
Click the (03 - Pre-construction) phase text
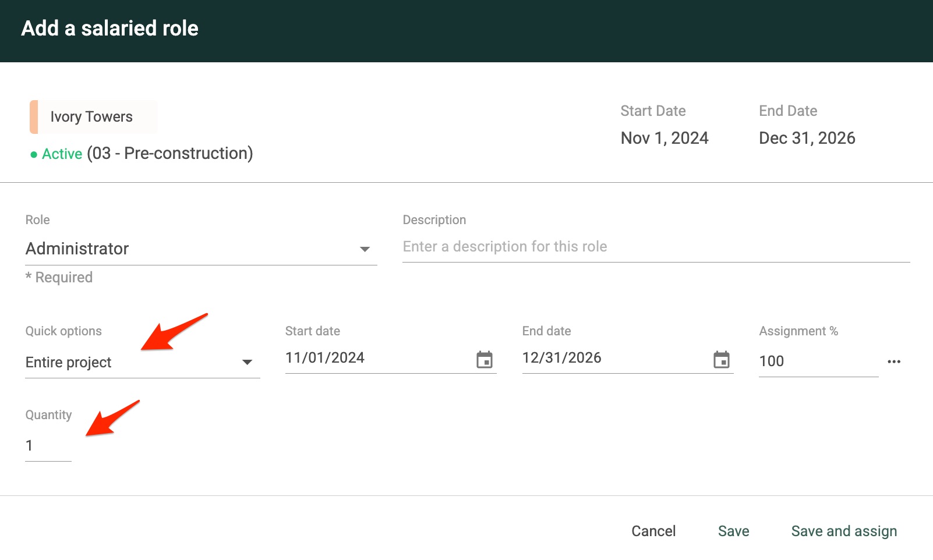point(170,153)
